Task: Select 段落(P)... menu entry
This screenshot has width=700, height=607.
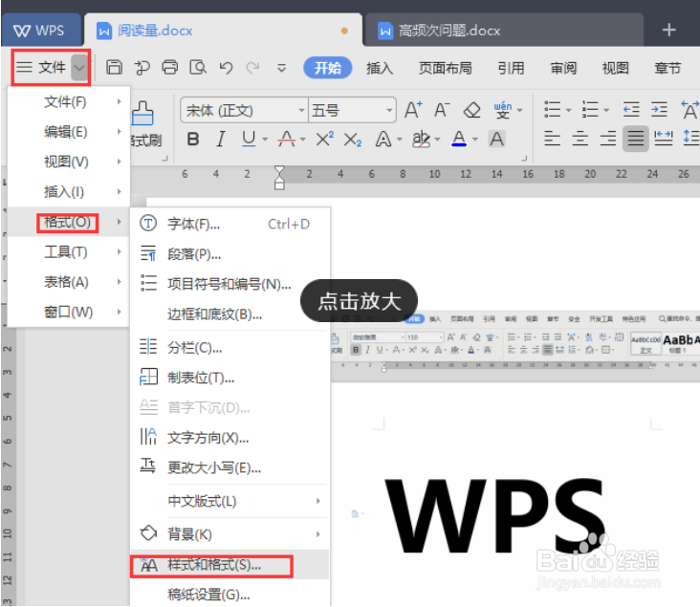Action: [230, 254]
